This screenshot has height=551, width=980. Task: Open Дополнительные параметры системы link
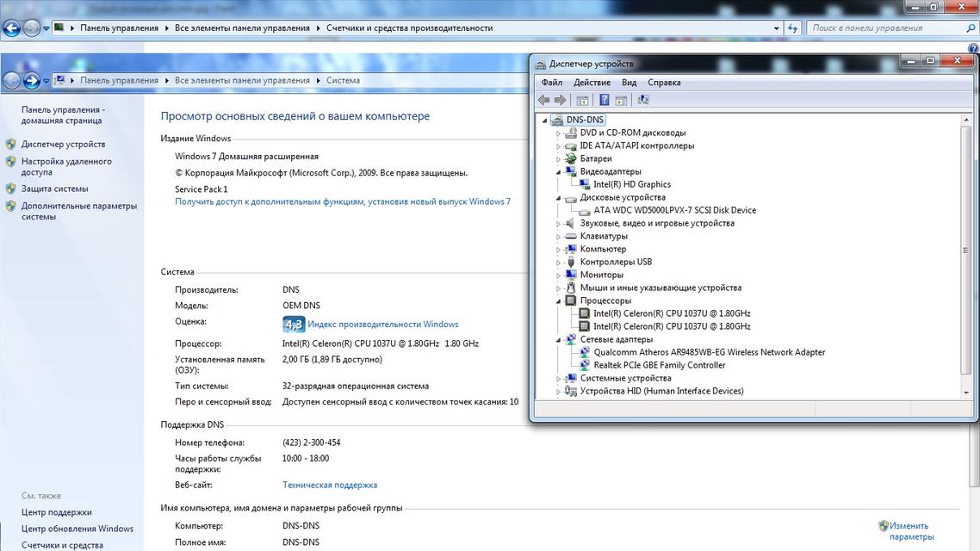(x=78, y=211)
